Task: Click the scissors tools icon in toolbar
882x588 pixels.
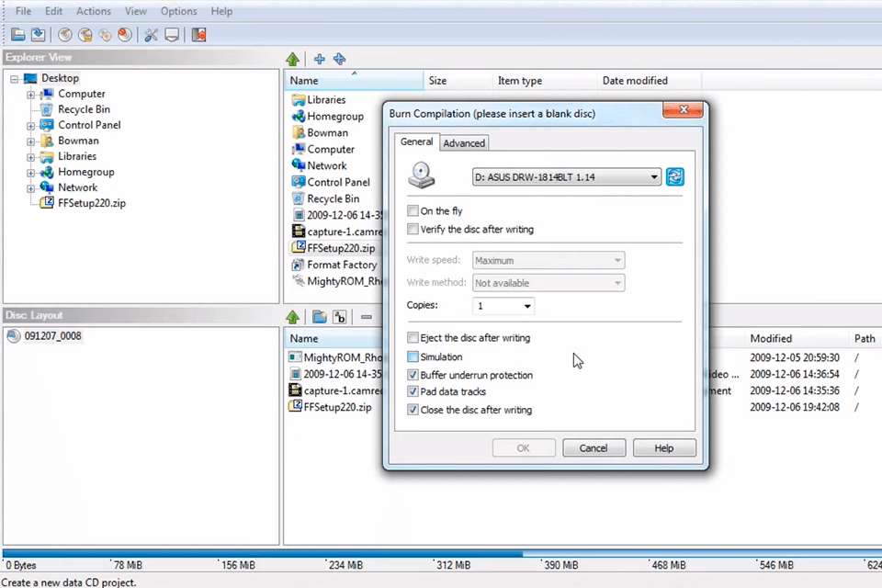Action: (151, 35)
